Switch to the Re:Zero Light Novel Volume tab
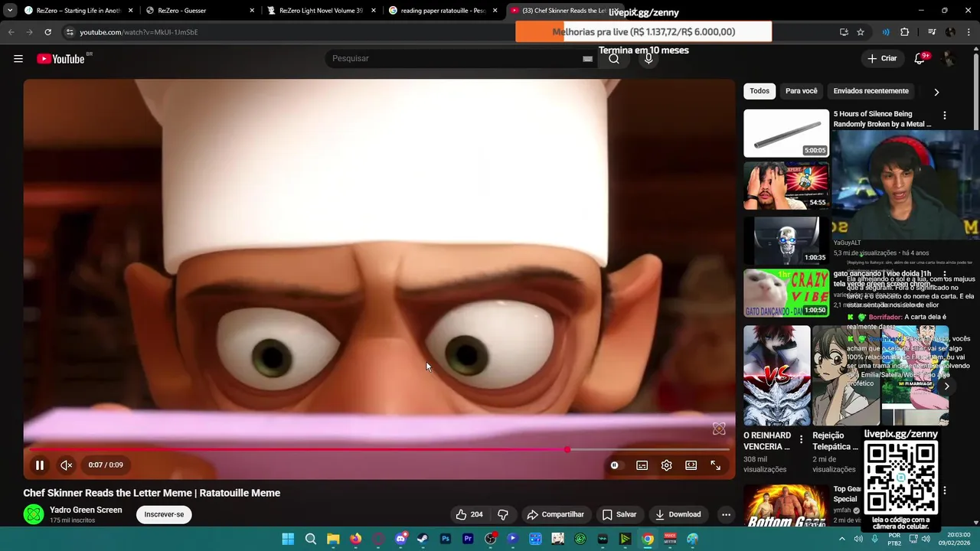This screenshot has width=980, height=551. point(322,11)
